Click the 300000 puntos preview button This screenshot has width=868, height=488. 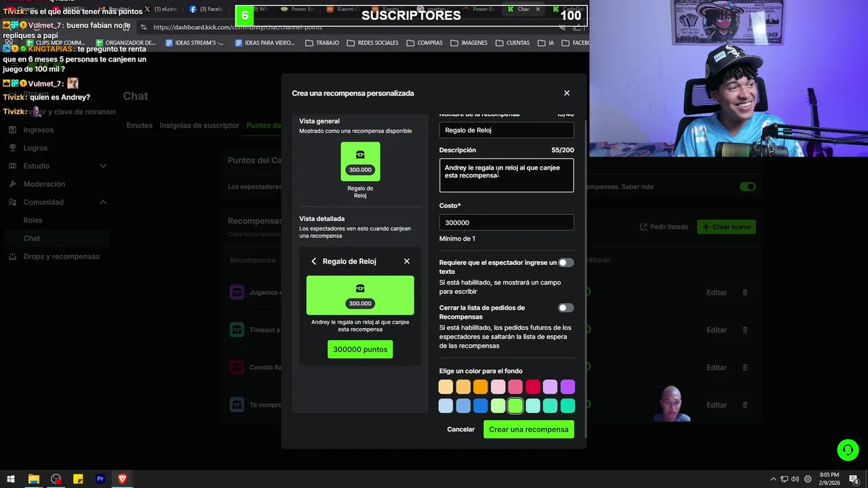pos(360,349)
